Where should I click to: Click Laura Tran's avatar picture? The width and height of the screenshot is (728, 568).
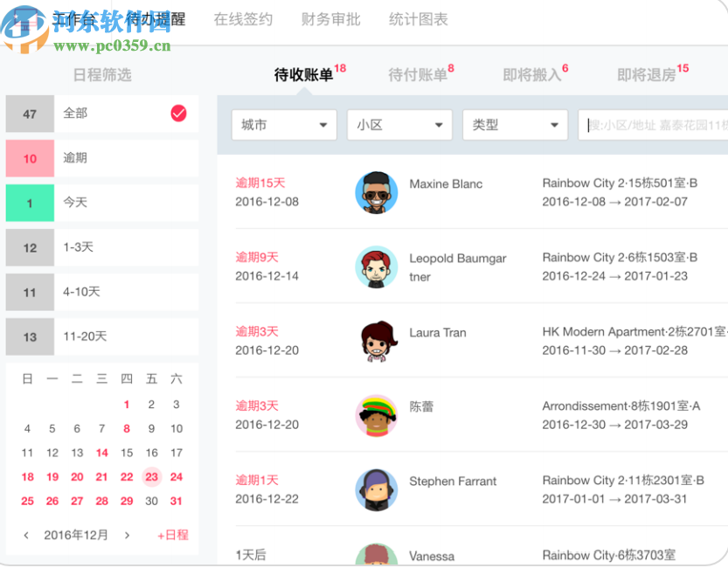(x=376, y=341)
